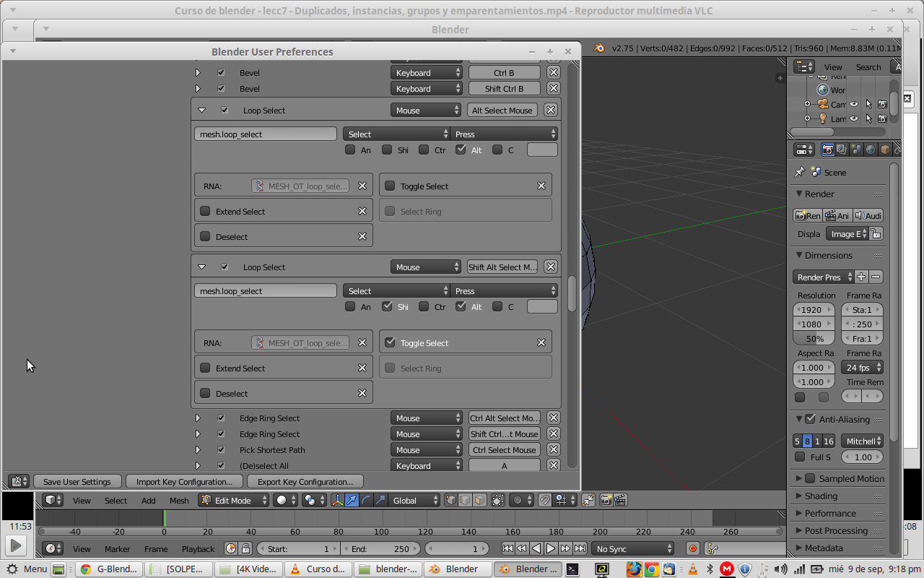Screen dimensions: 924x578
Task: Toggle limit selection to visible icon
Action: (x=498, y=500)
